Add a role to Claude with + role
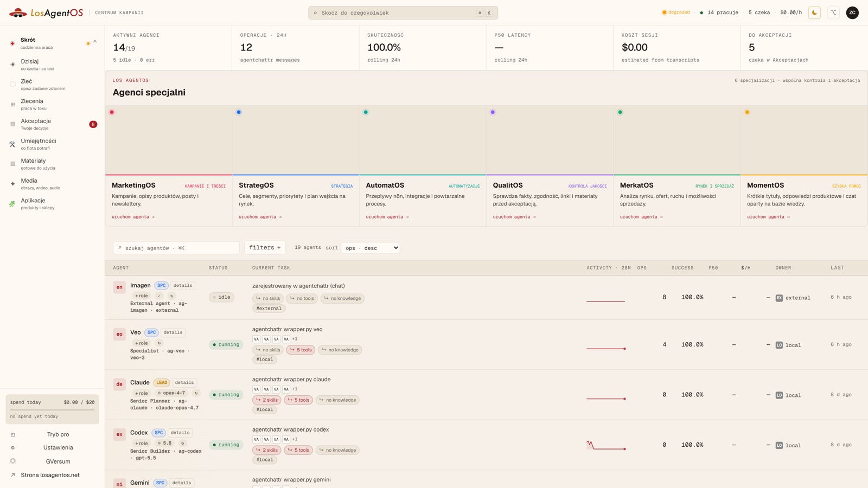 [142, 393]
